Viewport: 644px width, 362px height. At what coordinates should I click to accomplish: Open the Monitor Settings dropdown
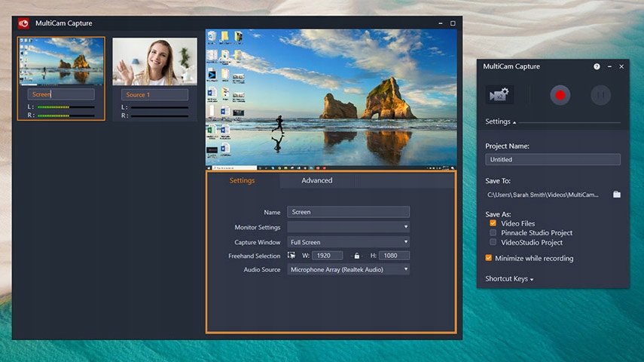pyautogui.click(x=348, y=227)
